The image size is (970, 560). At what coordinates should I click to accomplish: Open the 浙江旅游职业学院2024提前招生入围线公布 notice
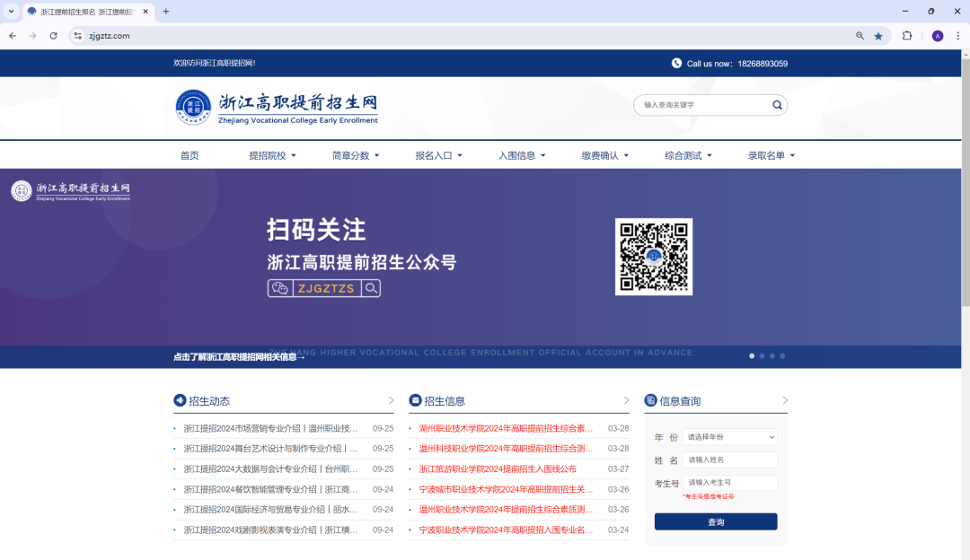pyautogui.click(x=498, y=469)
